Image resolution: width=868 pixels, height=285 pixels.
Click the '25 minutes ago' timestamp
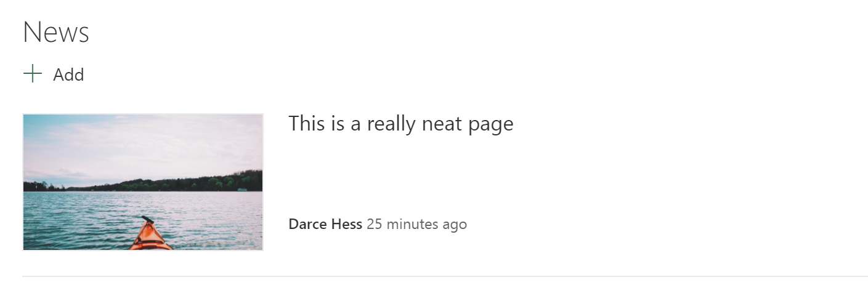coord(416,224)
